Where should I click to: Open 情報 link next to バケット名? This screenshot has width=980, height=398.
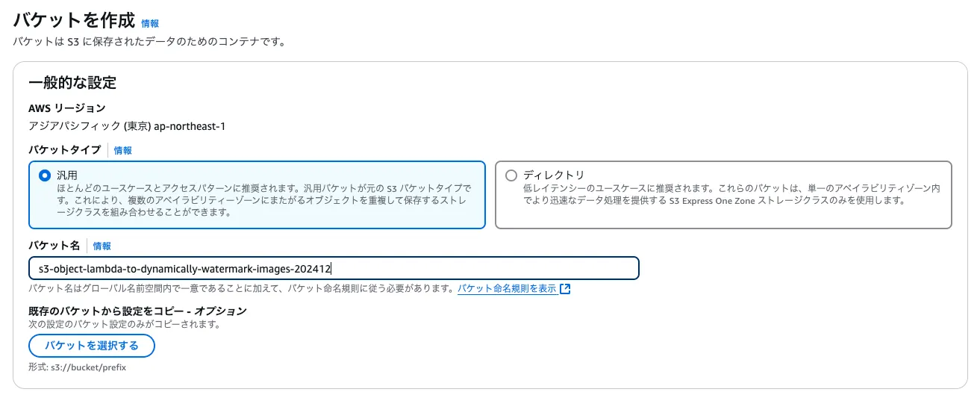(x=102, y=246)
